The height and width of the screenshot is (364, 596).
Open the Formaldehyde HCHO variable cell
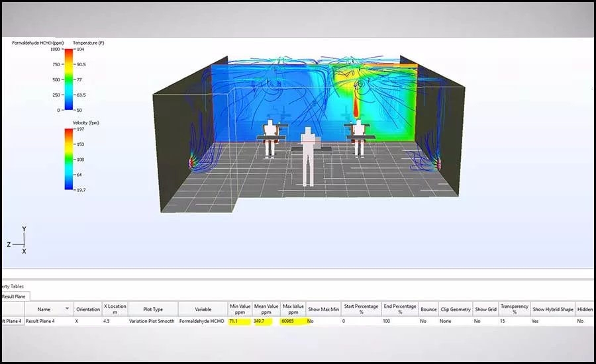[x=203, y=321]
